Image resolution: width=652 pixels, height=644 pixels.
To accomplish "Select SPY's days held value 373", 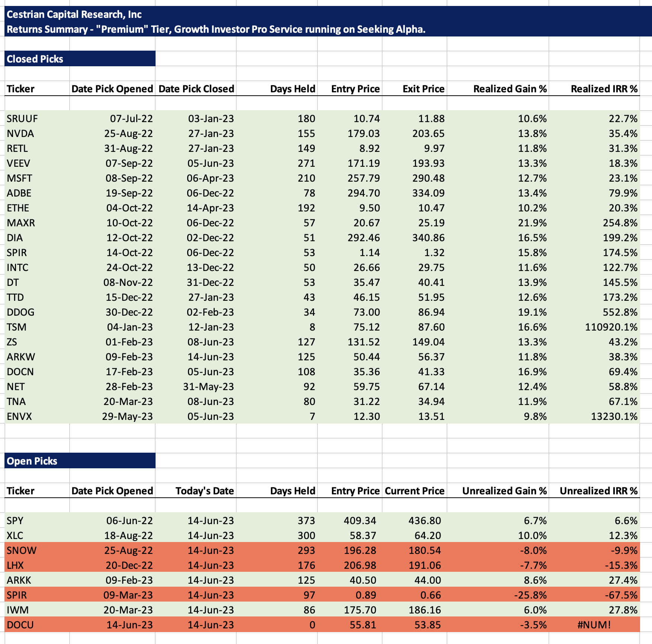I will 306,521.
